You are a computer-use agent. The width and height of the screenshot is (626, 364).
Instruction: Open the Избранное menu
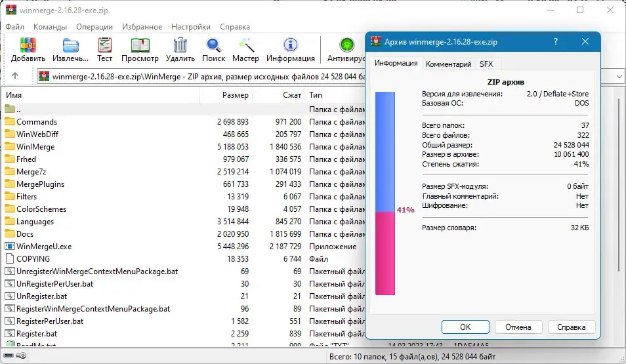142,27
